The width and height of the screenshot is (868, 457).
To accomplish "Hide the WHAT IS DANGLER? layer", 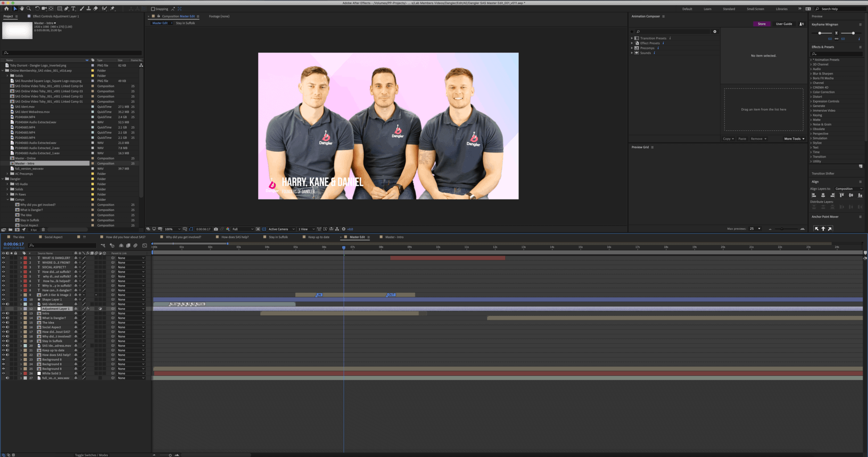I will tap(4, 258).
